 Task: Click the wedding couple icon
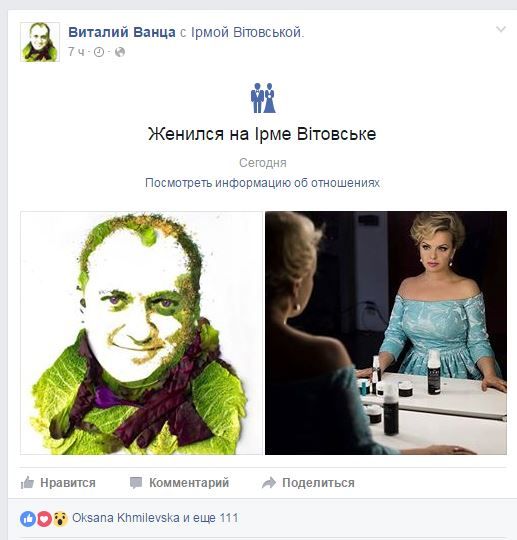(x=263, y=98)
